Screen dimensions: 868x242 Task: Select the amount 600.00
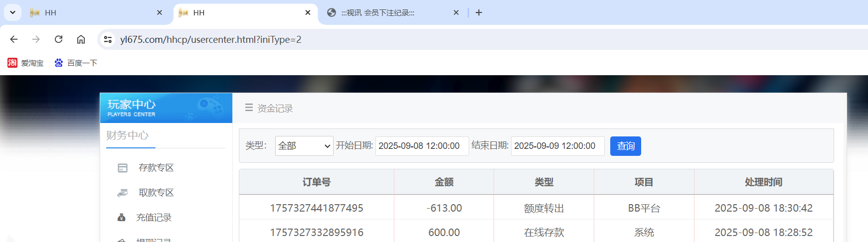444,233
